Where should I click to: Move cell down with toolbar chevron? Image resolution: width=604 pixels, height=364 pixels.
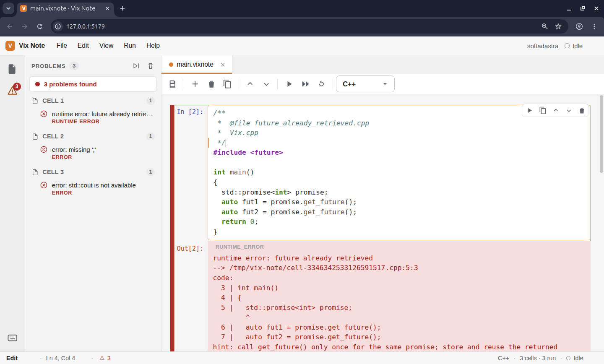[x=266, y=84]
